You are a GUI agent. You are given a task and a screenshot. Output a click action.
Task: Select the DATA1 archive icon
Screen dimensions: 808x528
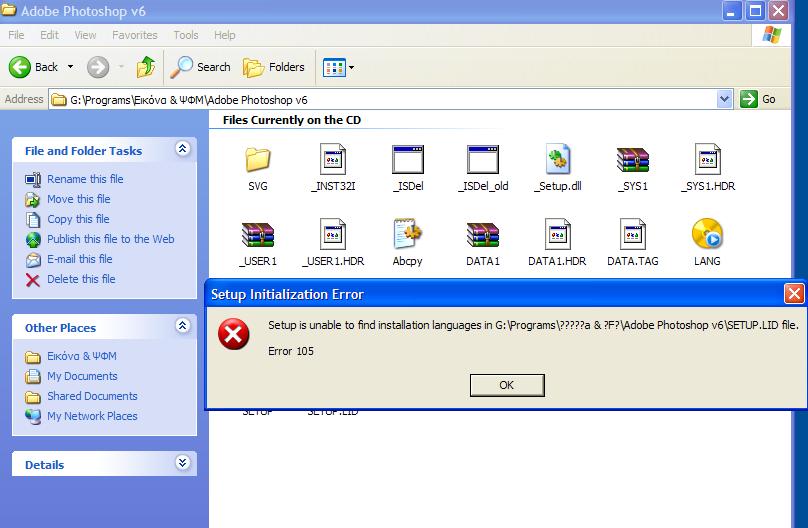pyautogui.click(x=483, y=235)
